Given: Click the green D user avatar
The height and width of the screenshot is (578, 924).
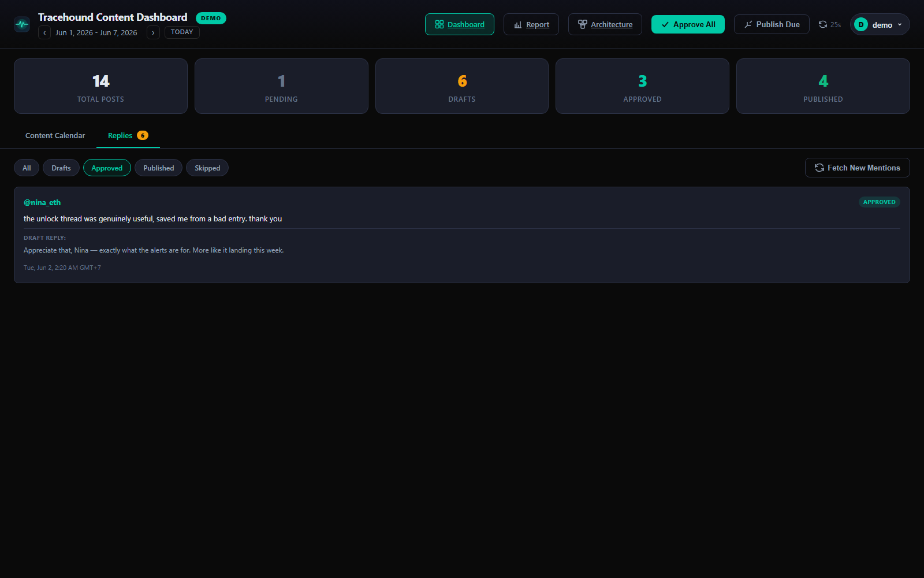Looking at the screenshot, I should [861, 24].
